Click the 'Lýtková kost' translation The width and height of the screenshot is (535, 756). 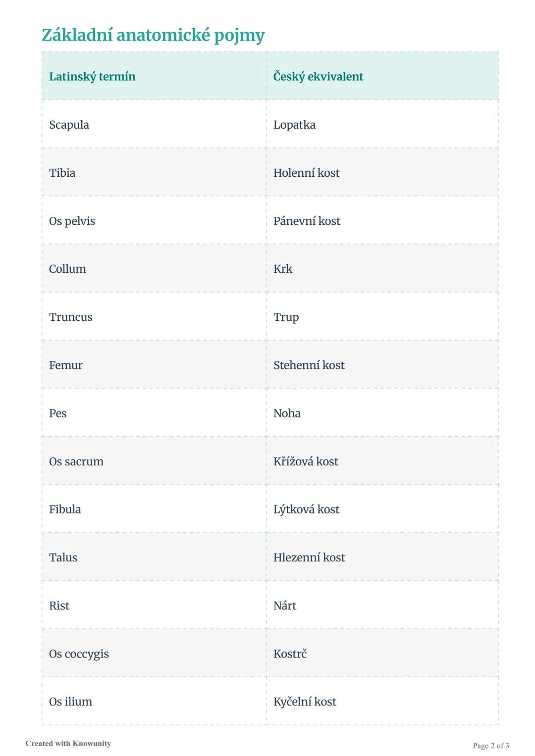pos(306,509)
